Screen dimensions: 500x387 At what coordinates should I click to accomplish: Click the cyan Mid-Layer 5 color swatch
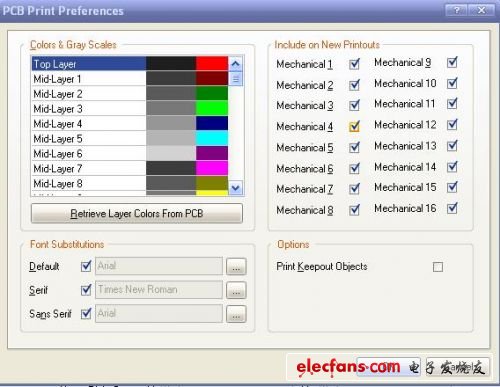[x=212, y=138]
